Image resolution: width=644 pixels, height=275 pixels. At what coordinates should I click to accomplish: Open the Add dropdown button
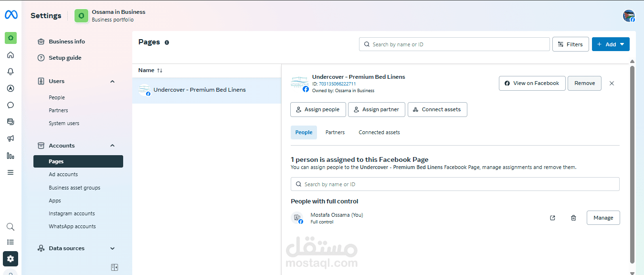[x=611, y=44]
